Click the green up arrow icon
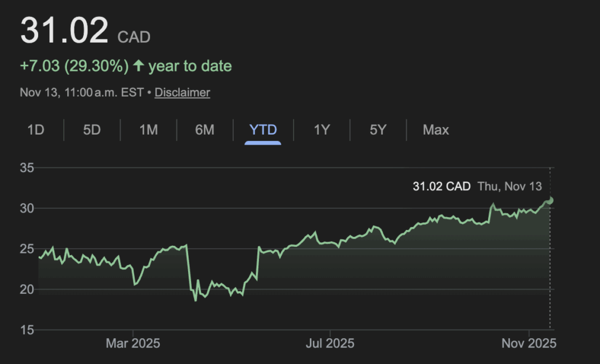This screenshot has height=364, width=600. pos(138,66)
